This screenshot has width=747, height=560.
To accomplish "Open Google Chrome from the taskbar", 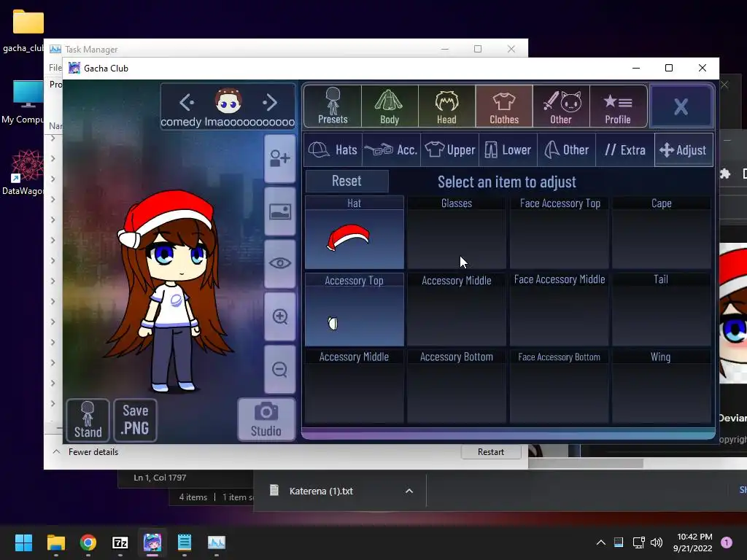I will (88, 542).
